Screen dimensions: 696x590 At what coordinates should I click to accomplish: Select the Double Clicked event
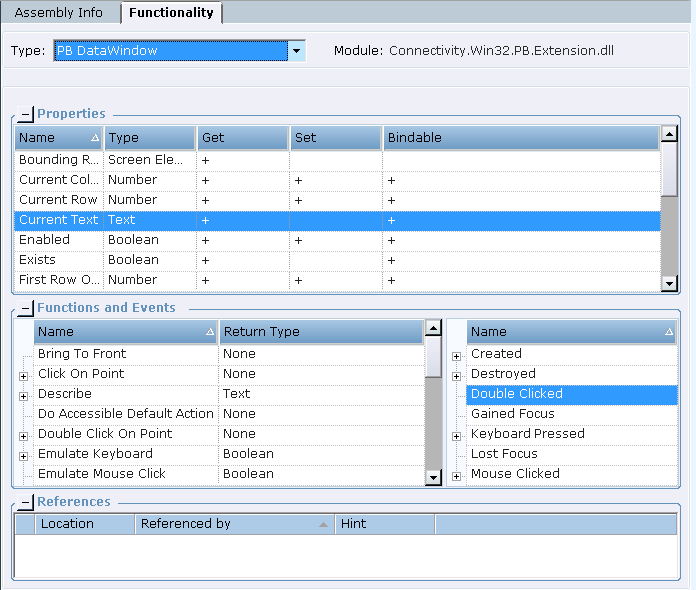tap(572, 394)
